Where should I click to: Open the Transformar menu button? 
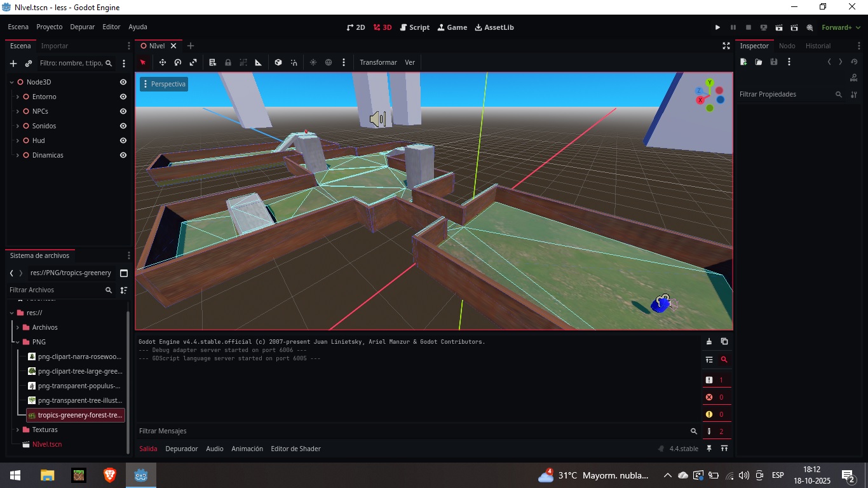[378, 62]
